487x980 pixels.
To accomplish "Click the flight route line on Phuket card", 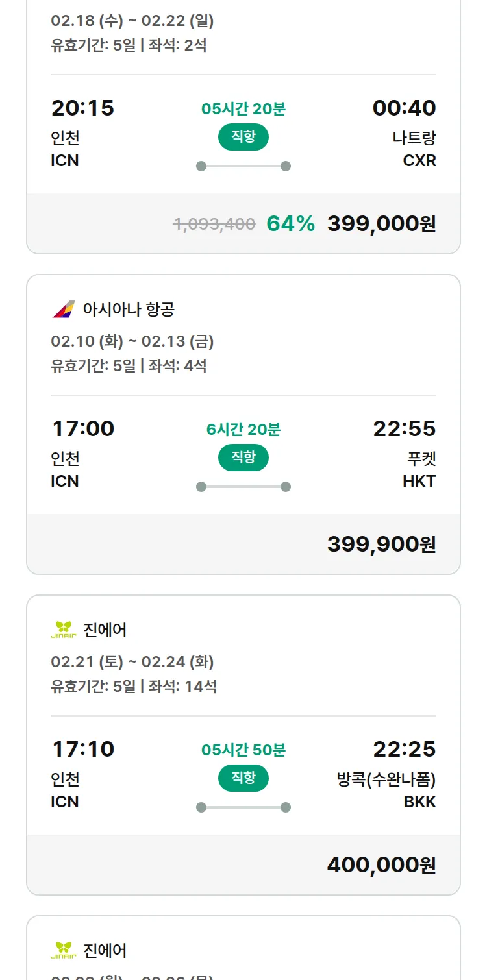I will 243,487.
